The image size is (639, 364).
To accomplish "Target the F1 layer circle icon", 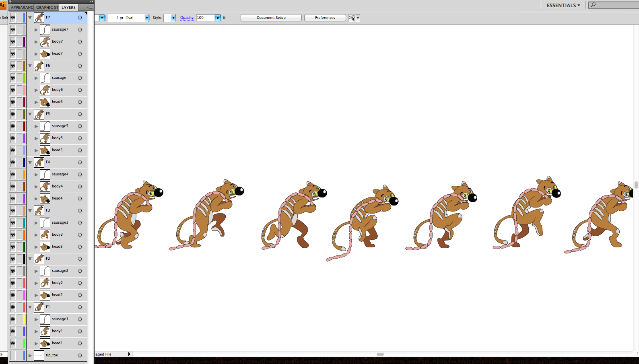I will pos(80,307).
